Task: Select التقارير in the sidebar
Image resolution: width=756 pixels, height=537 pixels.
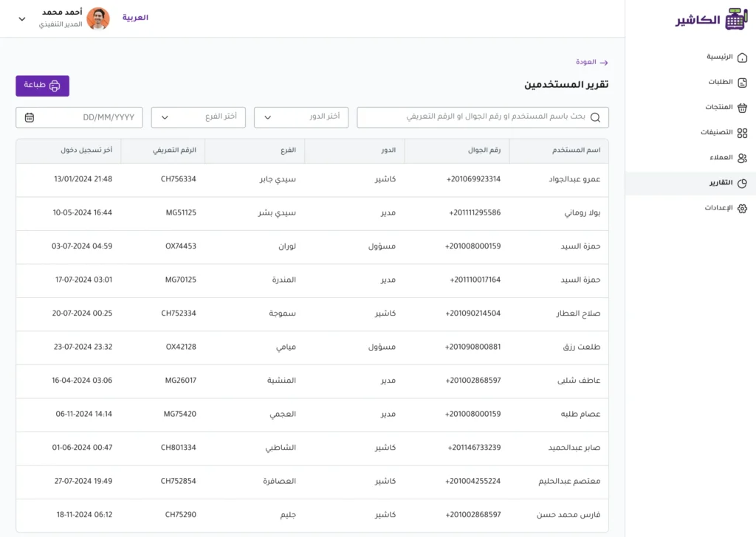Action: [691, 183]
